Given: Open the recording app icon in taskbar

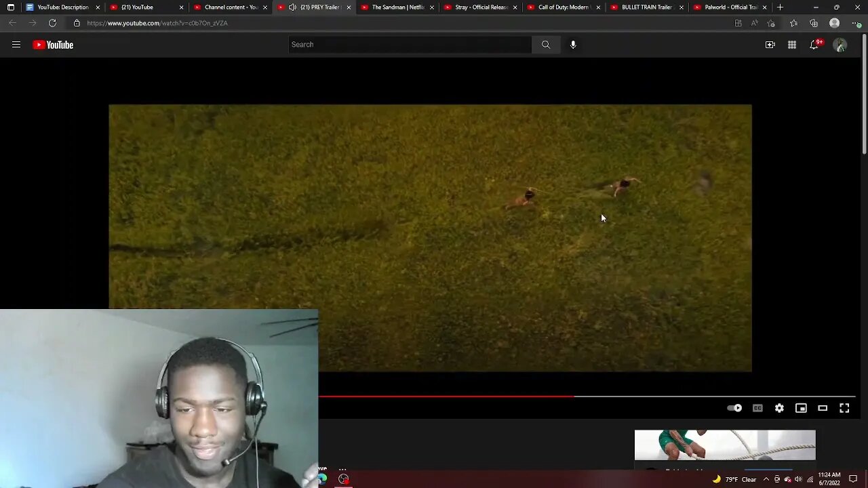Looking at the screenshot, I should point(344,479).
